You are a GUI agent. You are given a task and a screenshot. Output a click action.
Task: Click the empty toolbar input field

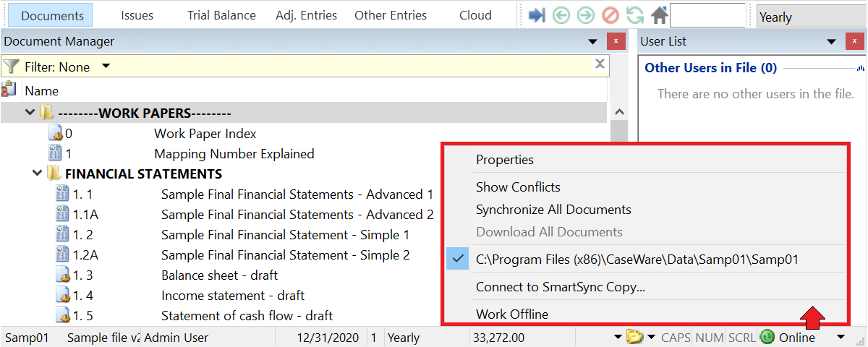[x=707, y=15]
